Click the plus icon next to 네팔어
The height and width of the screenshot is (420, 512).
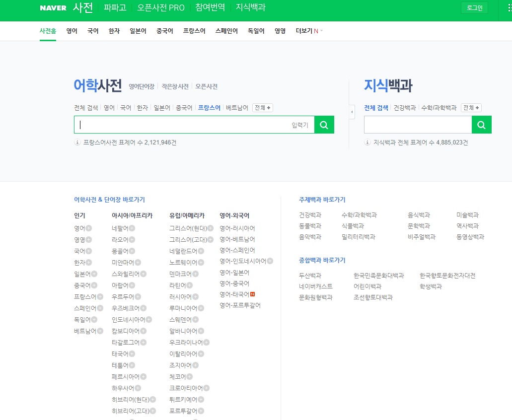point(132,228)
